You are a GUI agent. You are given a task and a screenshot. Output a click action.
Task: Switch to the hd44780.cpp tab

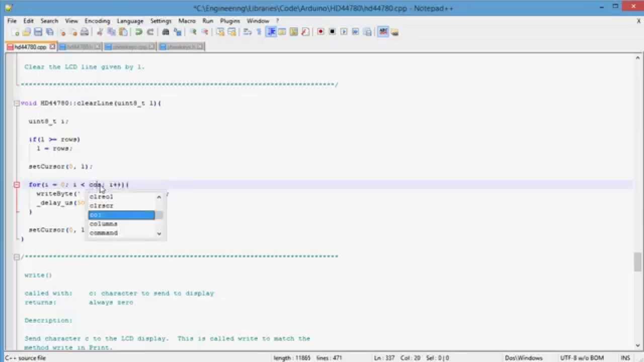(30, 47)
